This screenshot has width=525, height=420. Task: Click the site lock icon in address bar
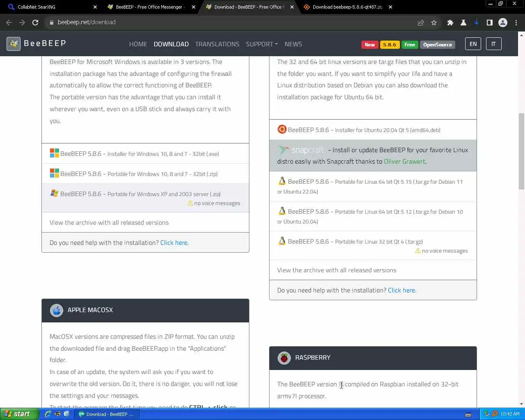pyautogui.click(x=52, y=23)
